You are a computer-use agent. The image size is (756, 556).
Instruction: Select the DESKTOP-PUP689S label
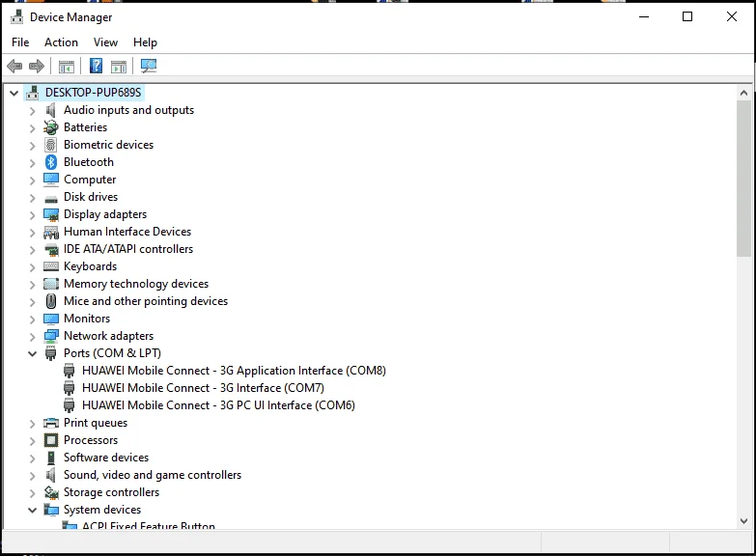93,93
